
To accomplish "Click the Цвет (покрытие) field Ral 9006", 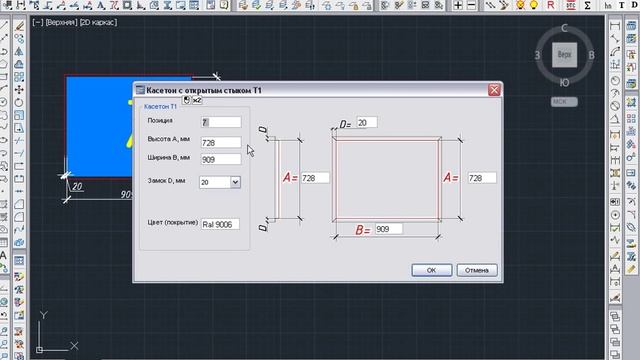I will point(220,224).
